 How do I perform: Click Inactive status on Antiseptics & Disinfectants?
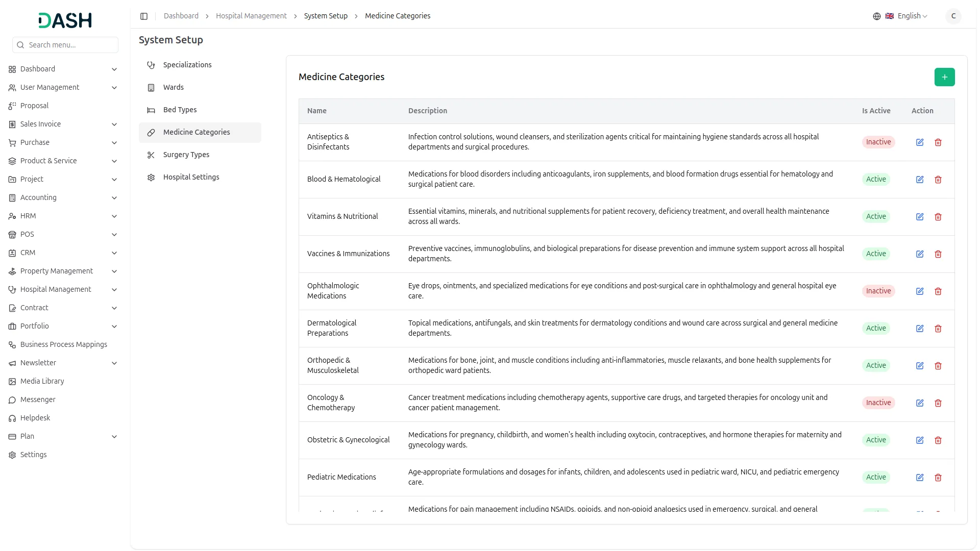click(x=878, y=142)
